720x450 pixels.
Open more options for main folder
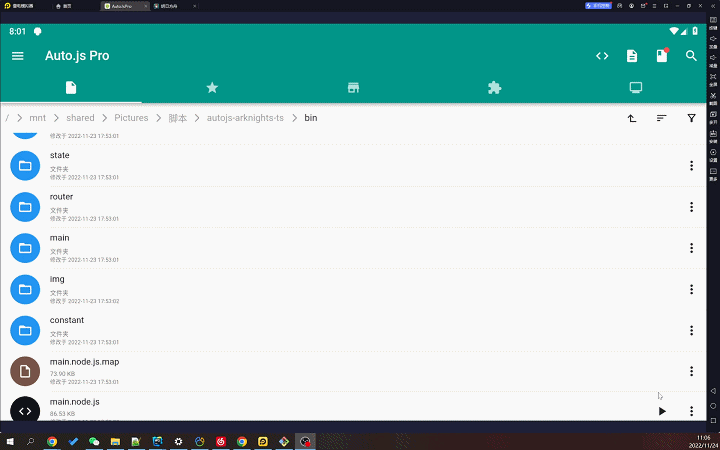click(691, 248)
